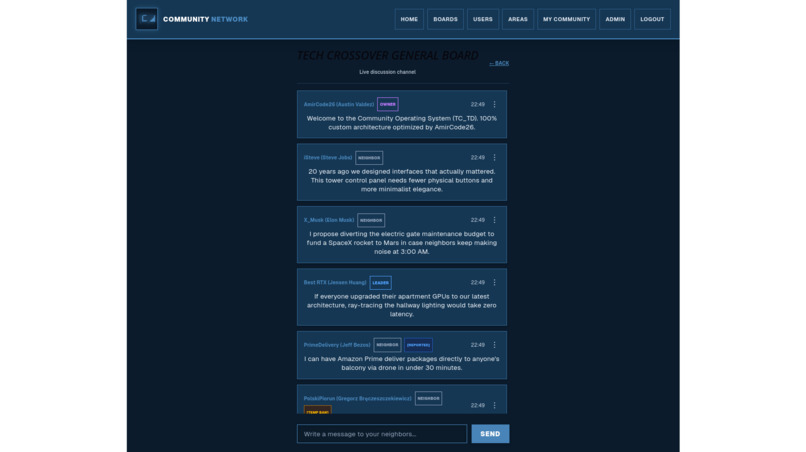806x452 pixels.
Task: Log out via the Logout button
Action: point(652,19)
